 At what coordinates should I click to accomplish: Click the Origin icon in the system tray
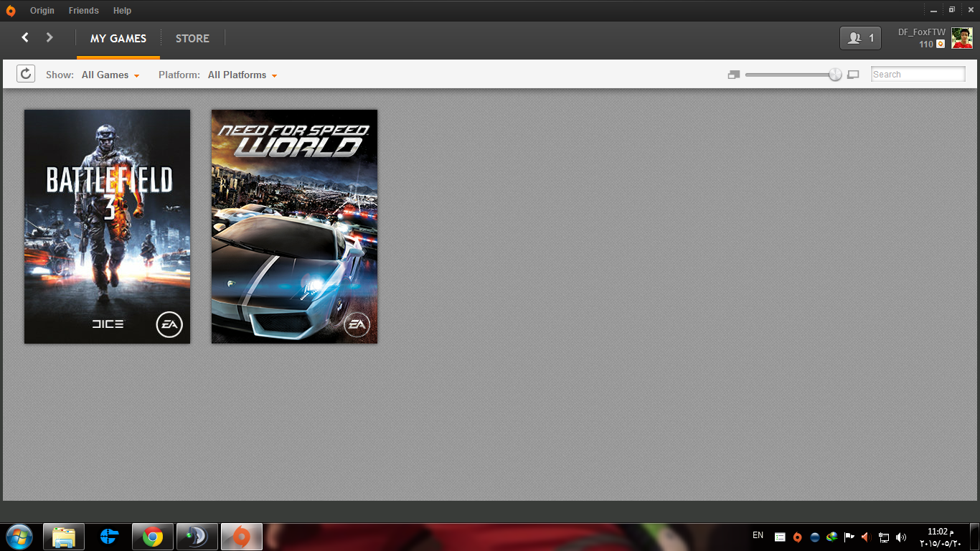point(797,537)
